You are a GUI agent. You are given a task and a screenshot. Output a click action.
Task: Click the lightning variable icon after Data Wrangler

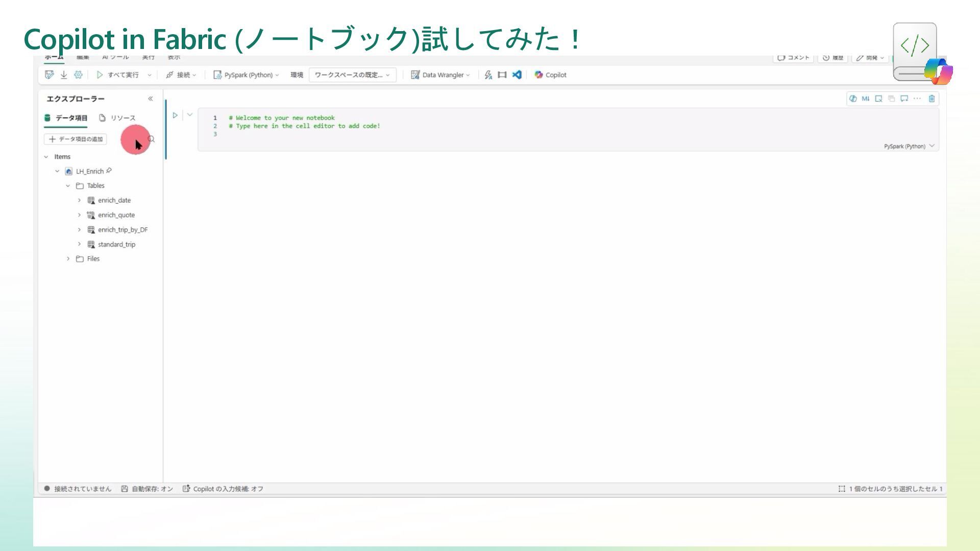[x=488, y=74]
